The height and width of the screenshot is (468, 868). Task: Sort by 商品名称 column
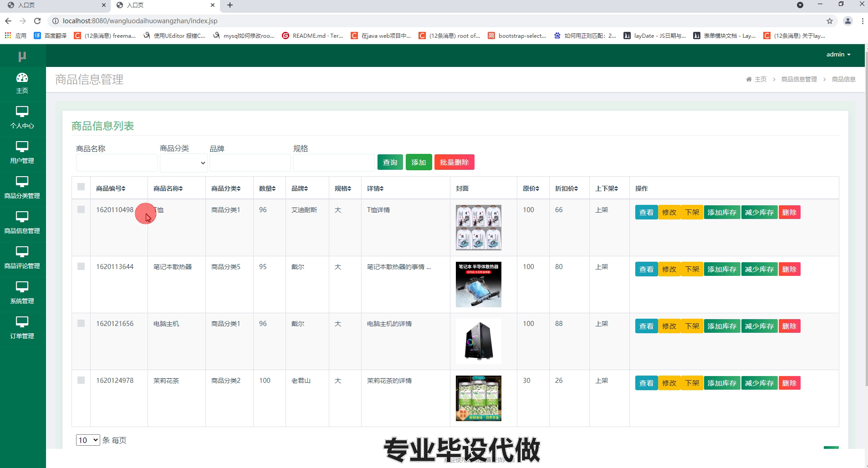point(168,188)
